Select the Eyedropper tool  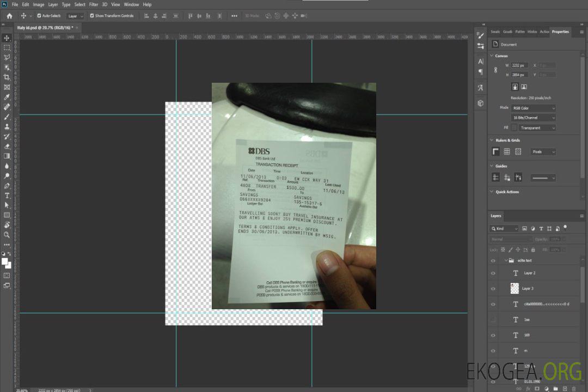point(7,97)
